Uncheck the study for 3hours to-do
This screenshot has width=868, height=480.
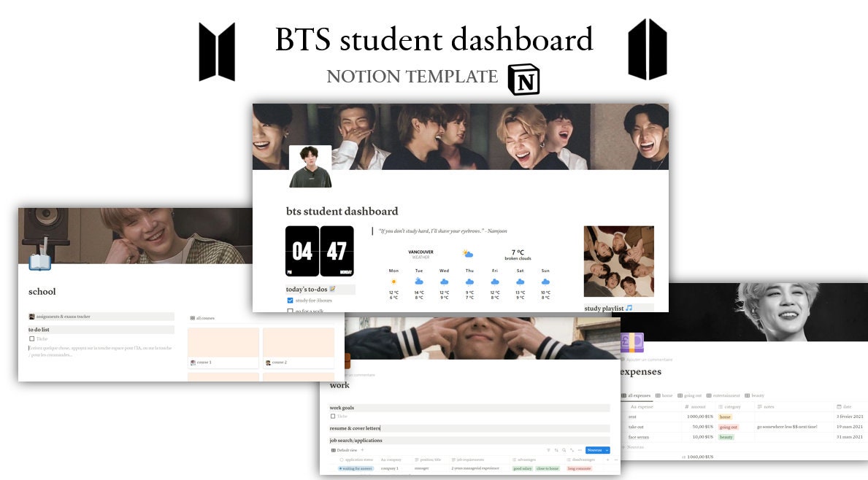tap(291, 301)
